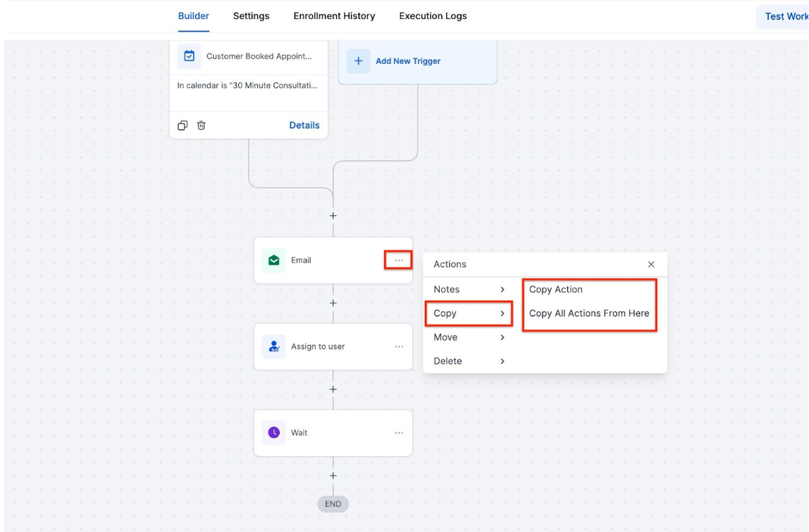Expand the Move submenu

(468, 337)
